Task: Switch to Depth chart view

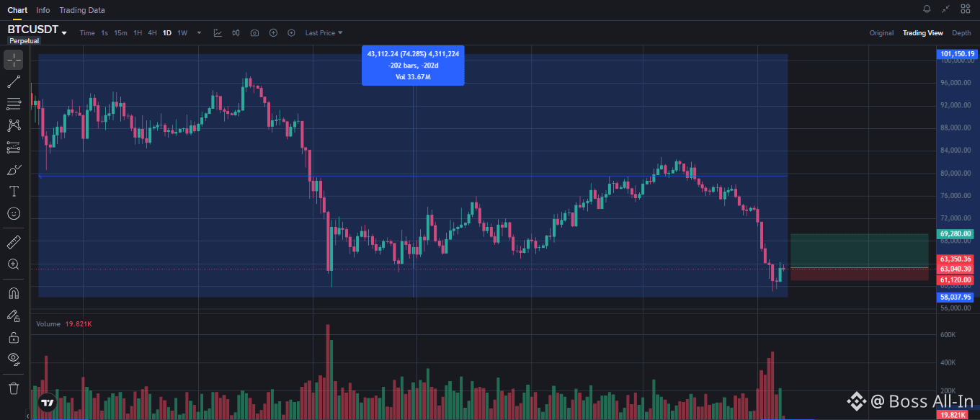Action: [961, 33]
